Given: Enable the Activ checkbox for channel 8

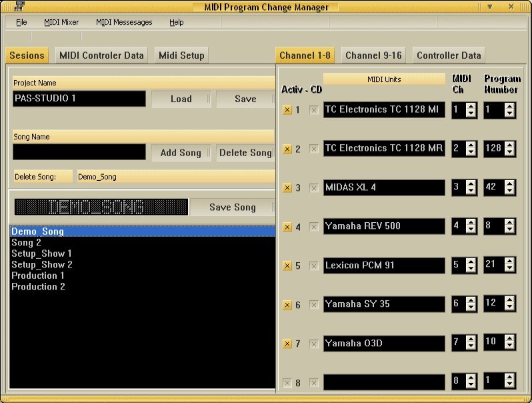Looking at the screenshot, I should [x=287, y=383].
